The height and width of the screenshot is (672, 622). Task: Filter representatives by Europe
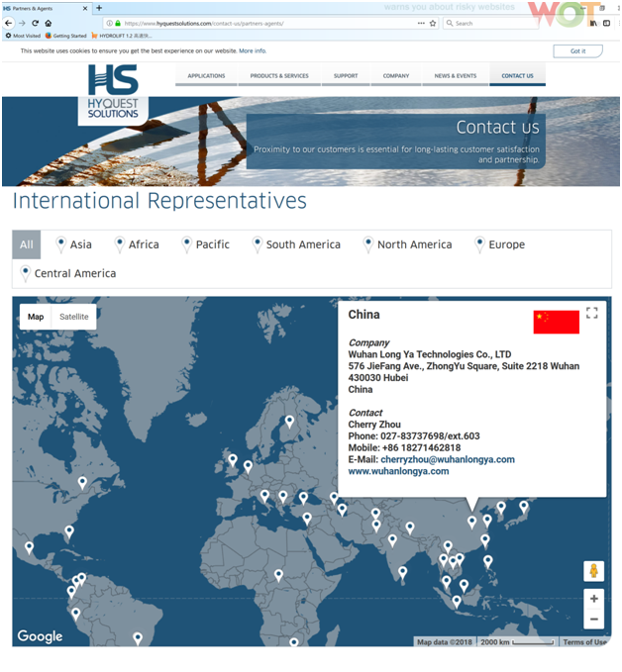(x=499, y=244)
